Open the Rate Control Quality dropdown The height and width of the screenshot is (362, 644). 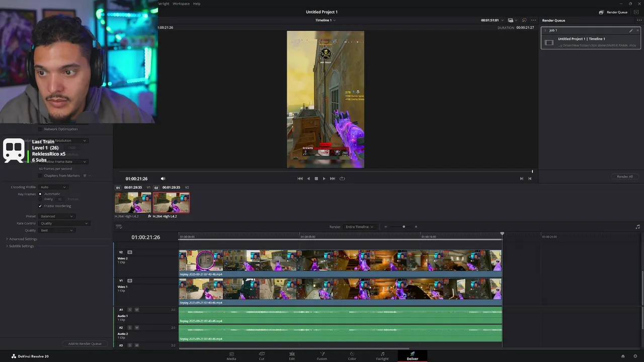64,223
